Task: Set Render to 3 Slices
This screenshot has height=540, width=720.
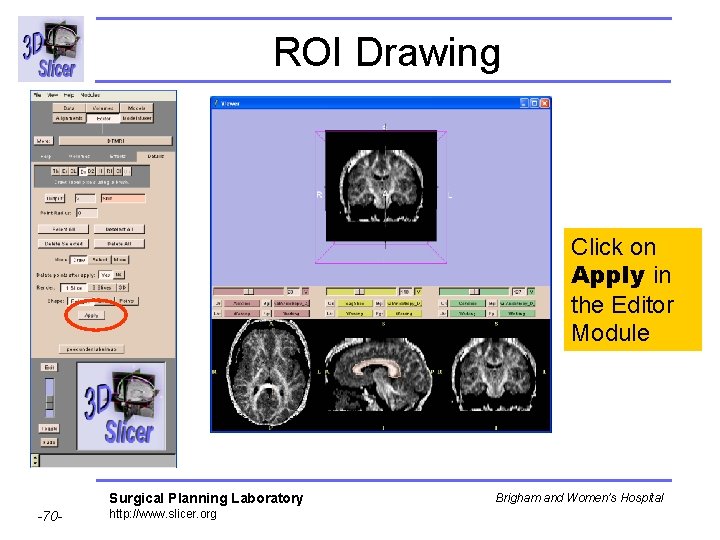Action: click(x=102, y=287)
